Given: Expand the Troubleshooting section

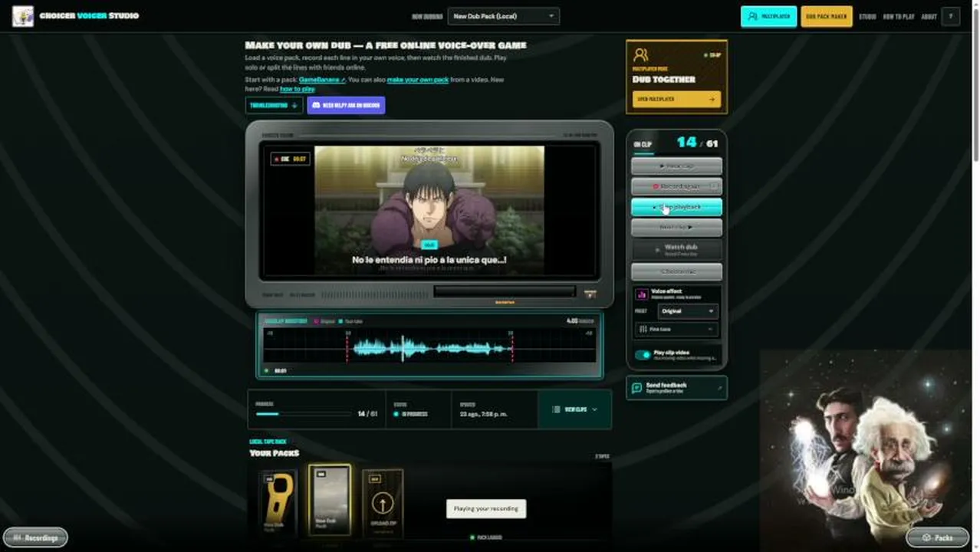Looking at the screenshot, I should point(274,106).
